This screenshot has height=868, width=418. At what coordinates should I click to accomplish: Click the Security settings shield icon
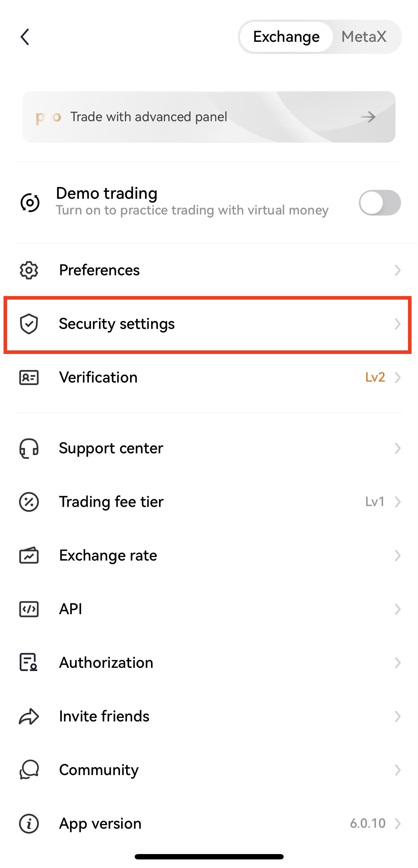tap(29, 324)
